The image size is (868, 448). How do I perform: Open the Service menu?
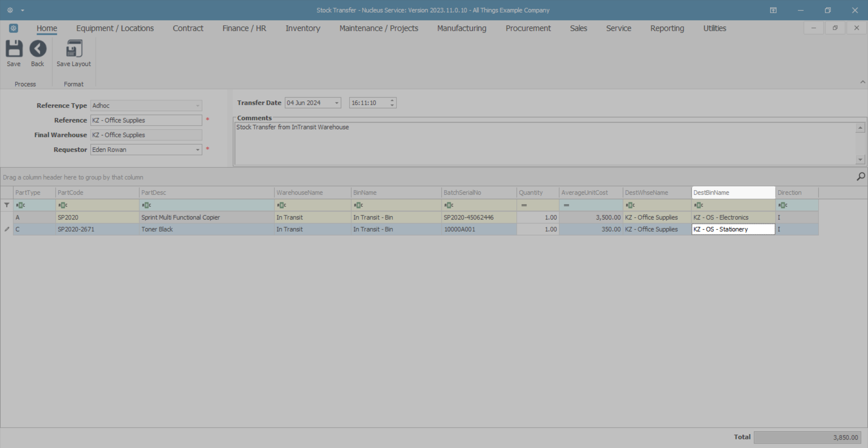(x=618, y=28)
